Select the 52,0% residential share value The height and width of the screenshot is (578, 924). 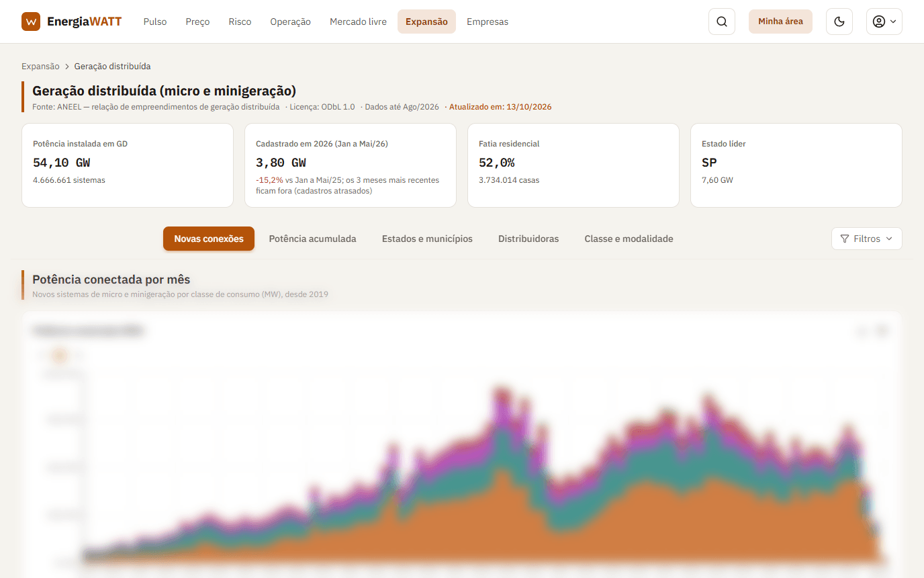point(496,163)
